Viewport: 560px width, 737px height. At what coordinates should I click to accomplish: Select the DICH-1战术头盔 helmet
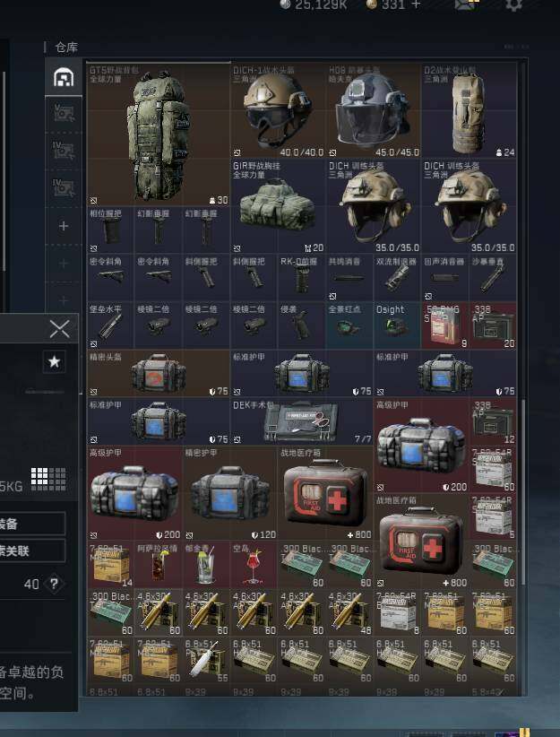coord(278,111)
